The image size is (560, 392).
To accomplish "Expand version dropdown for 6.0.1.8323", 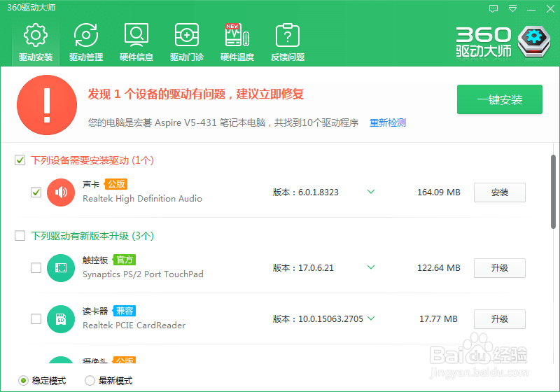I will point(371,192).
